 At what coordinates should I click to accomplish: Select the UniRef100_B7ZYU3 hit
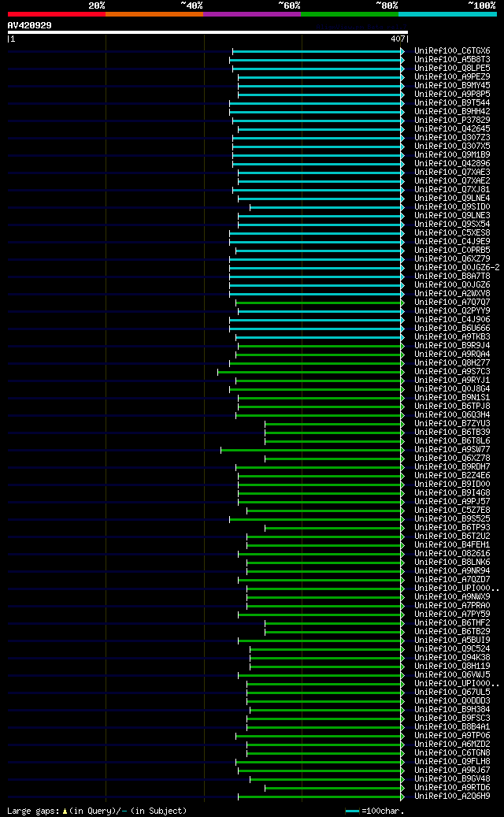coord(452,424)
